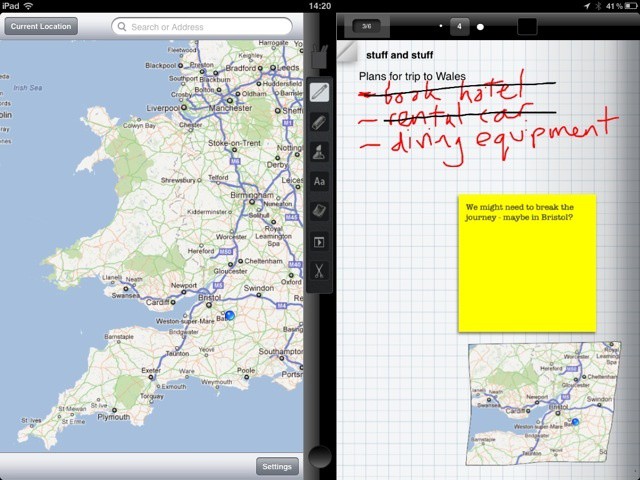
Task: Open the black color swatch
Action: (529, 25)
